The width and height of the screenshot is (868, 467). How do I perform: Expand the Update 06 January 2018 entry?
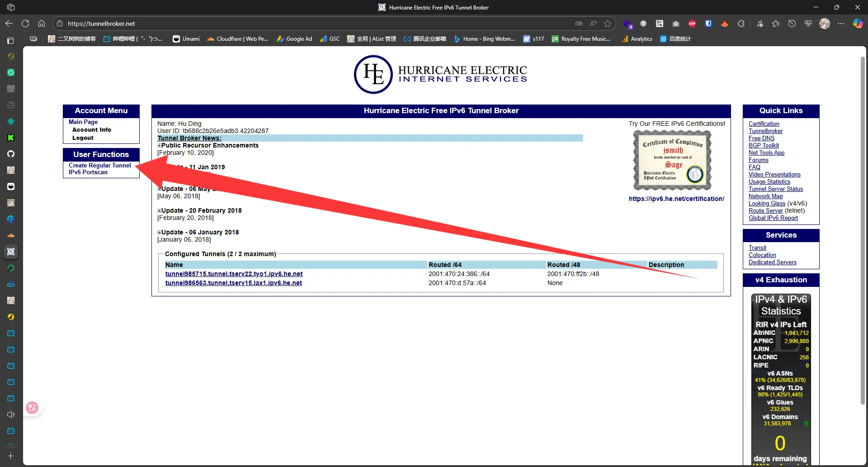[x=159, y=233]
